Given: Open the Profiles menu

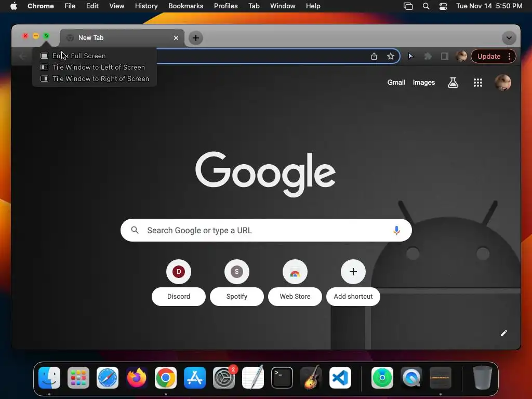Looking at the screenshot, I should [x=225, y=6].
